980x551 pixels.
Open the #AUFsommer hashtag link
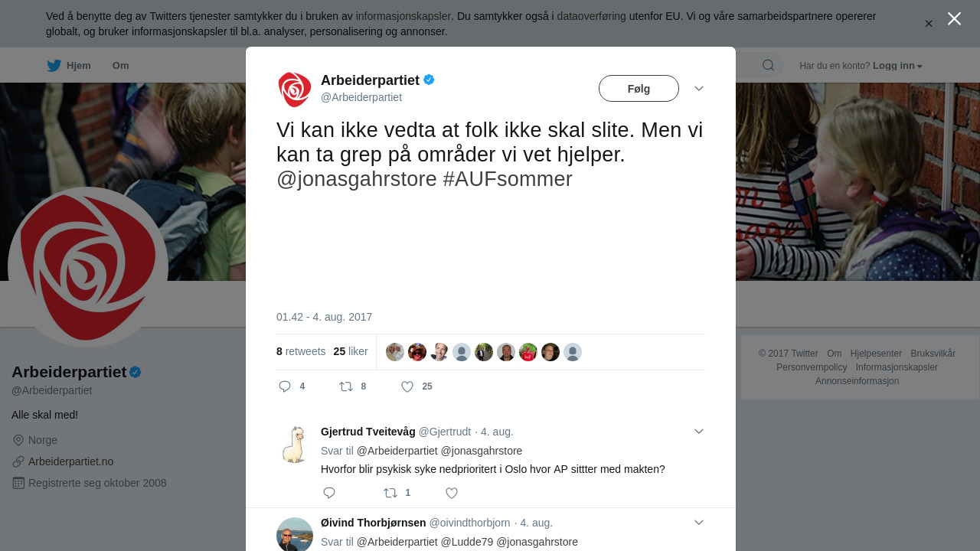[x=508, y=179]
